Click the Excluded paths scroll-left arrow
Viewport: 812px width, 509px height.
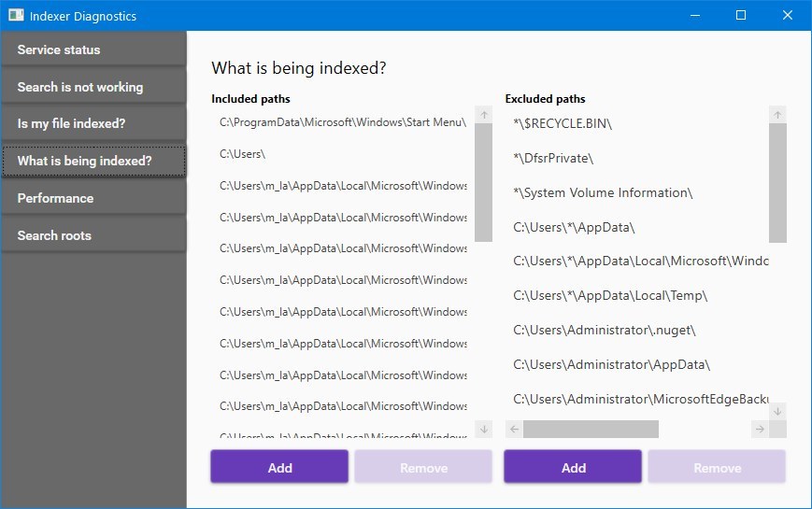[x=514, y=429]
